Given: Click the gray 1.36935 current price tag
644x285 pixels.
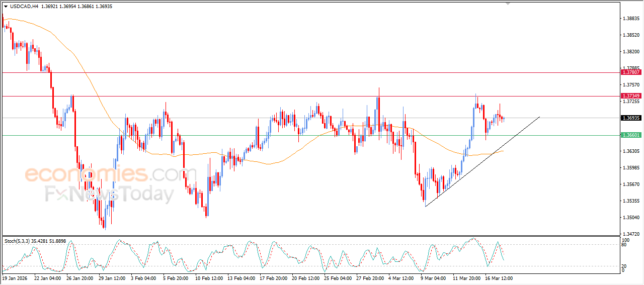Looking at the screenshot, I should pyautogui.click(x=631, y=118).
